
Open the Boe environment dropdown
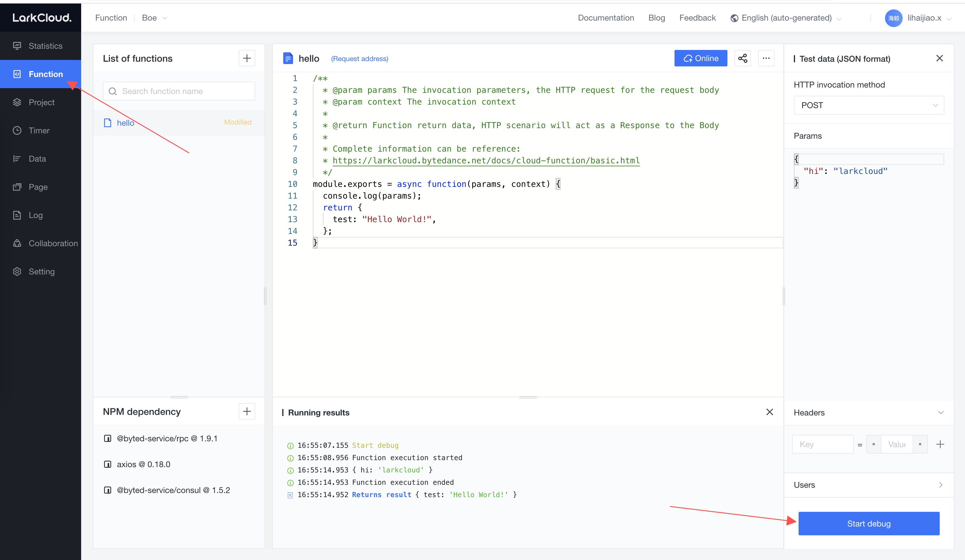pos(155,18)
